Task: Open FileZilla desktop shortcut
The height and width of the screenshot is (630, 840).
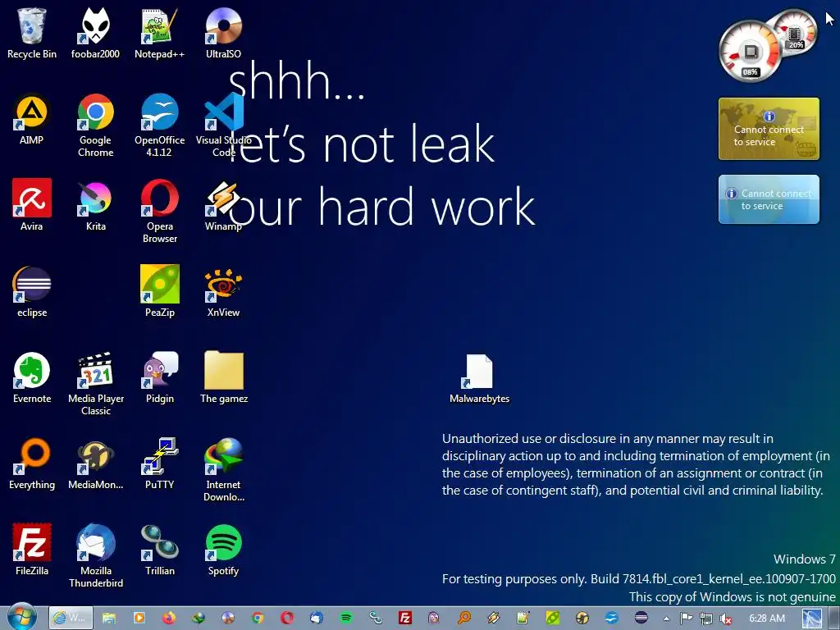Action: [x=32, y=550]
